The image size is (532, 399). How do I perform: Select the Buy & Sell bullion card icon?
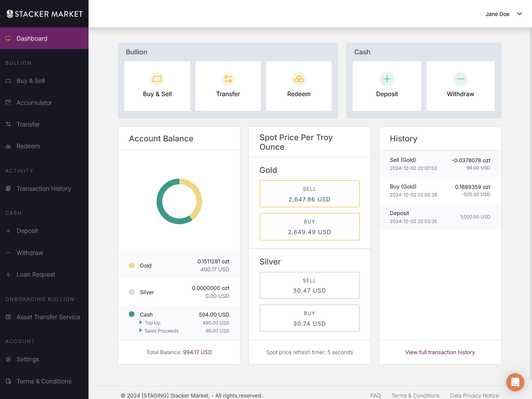(x=157, y=79)
